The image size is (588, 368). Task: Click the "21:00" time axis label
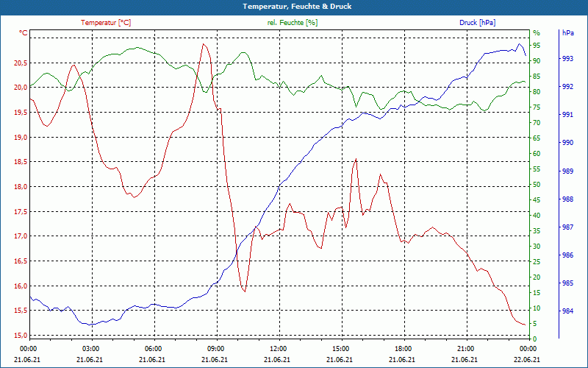(x=466, y=348)
